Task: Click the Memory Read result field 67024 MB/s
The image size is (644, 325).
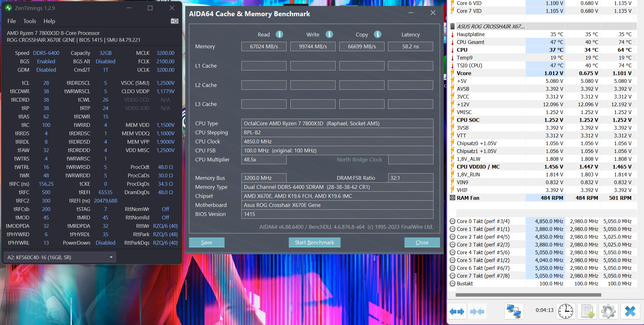Action: pos(264,46)
